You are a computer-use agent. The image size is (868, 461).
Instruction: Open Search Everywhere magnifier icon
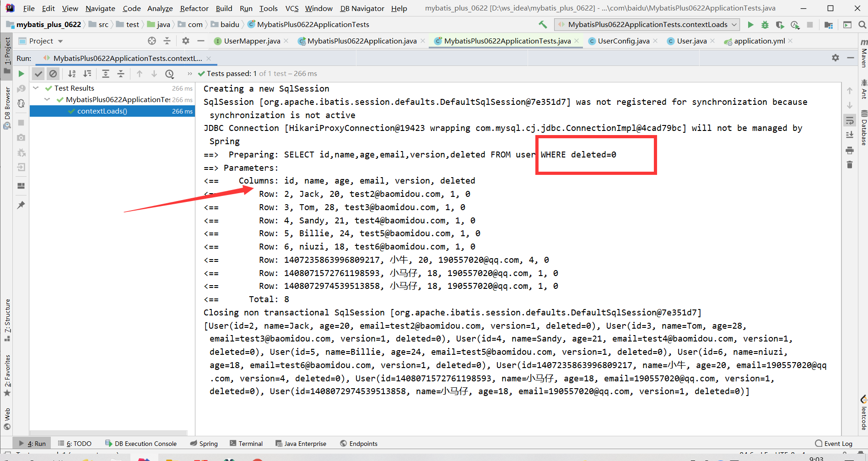[x=862, y=25]
